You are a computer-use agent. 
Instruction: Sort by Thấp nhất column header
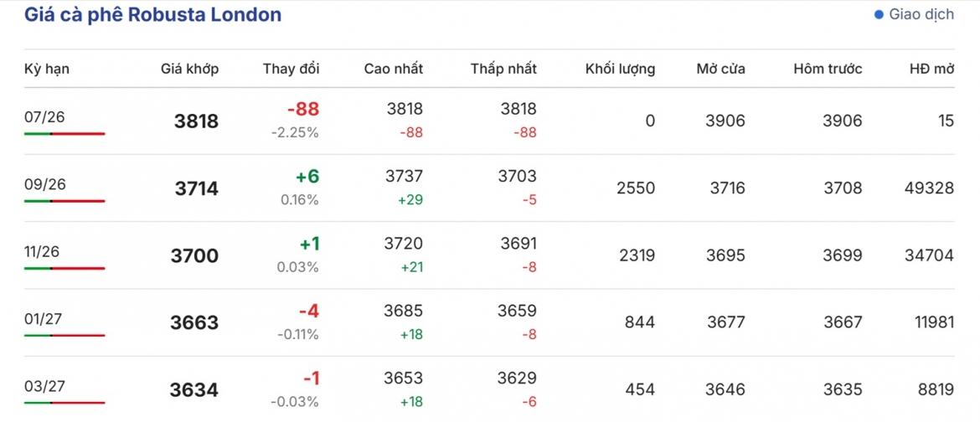[x=503, y=69]
